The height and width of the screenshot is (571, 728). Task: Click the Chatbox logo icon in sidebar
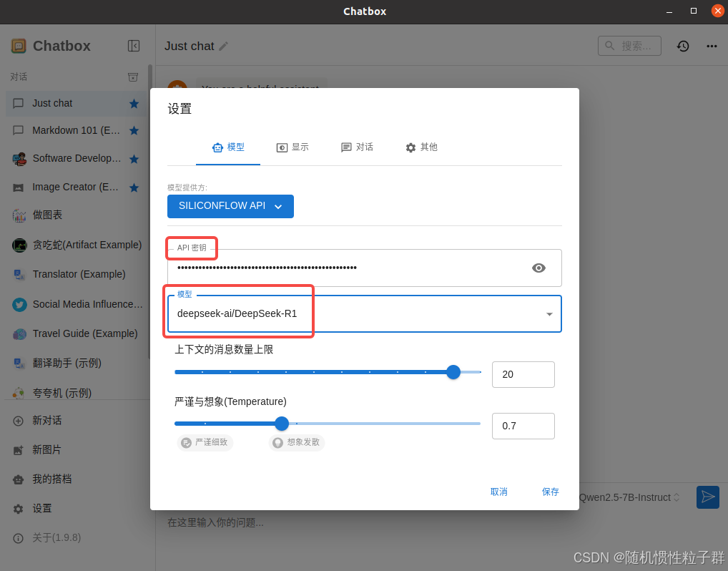click(x=19, y=46)
